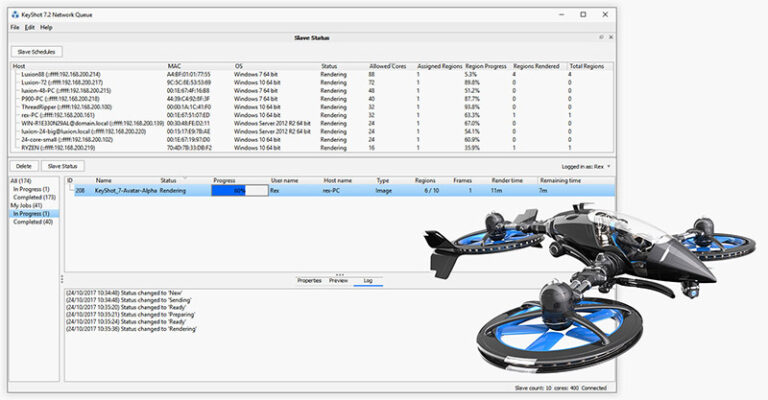Open the Edit menu

[x=30, y=27]
